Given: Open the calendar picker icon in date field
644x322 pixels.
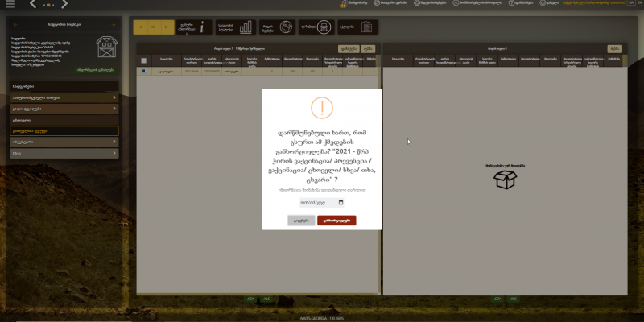Looking at the screenshot, I should pos(341,203).
